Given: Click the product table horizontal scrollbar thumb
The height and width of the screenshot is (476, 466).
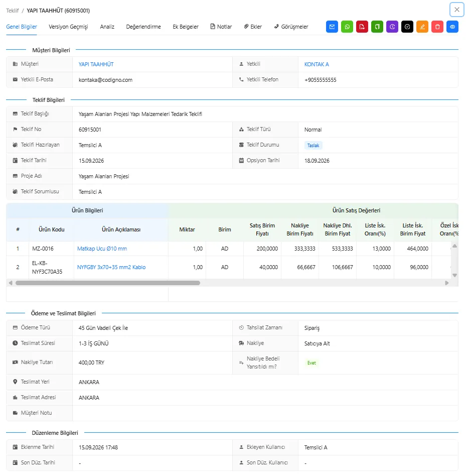Looking at the screenshot, I should [x=108, y=283].
